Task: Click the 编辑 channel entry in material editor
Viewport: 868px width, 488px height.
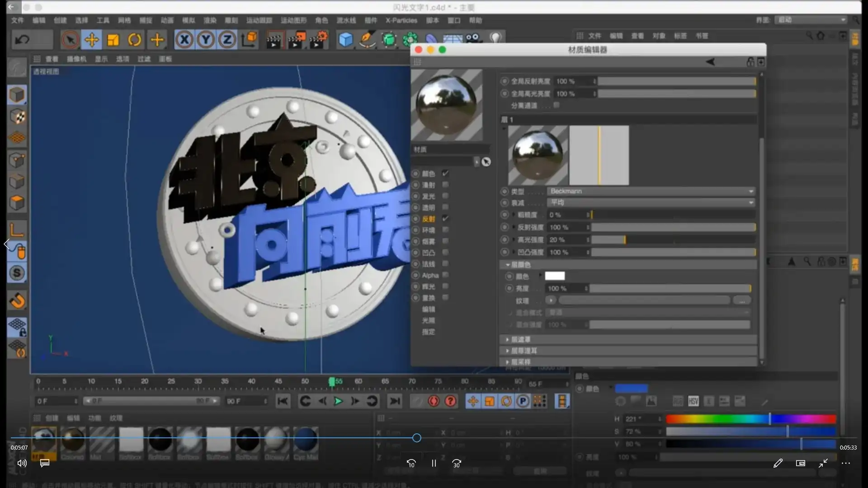Action: point(429,309)
